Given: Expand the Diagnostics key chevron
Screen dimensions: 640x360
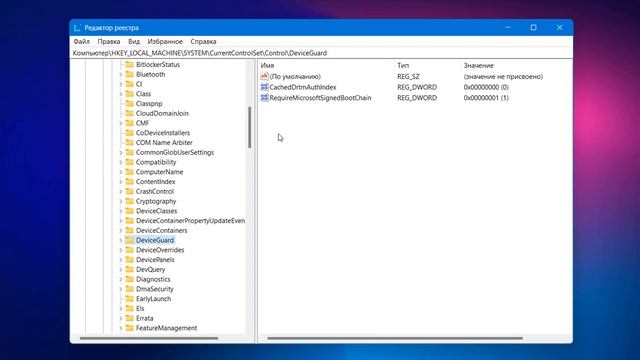Looking at the screenshot, I should pos(121,280).
